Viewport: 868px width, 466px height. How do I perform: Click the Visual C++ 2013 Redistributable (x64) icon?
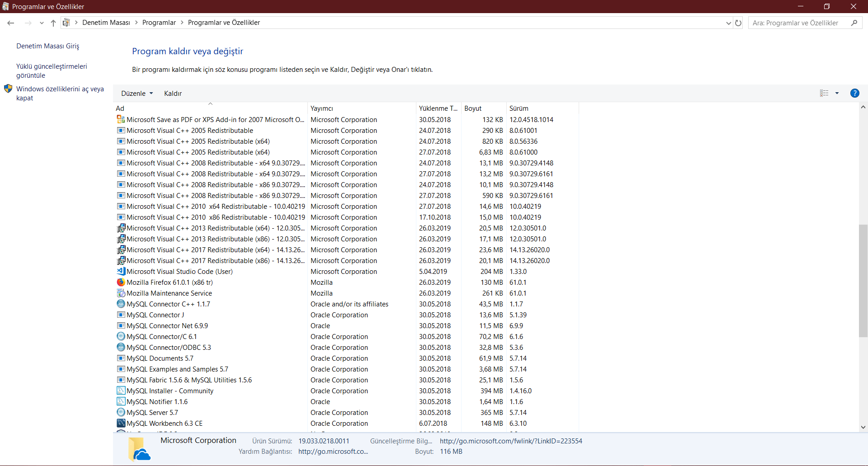[121, 228]
